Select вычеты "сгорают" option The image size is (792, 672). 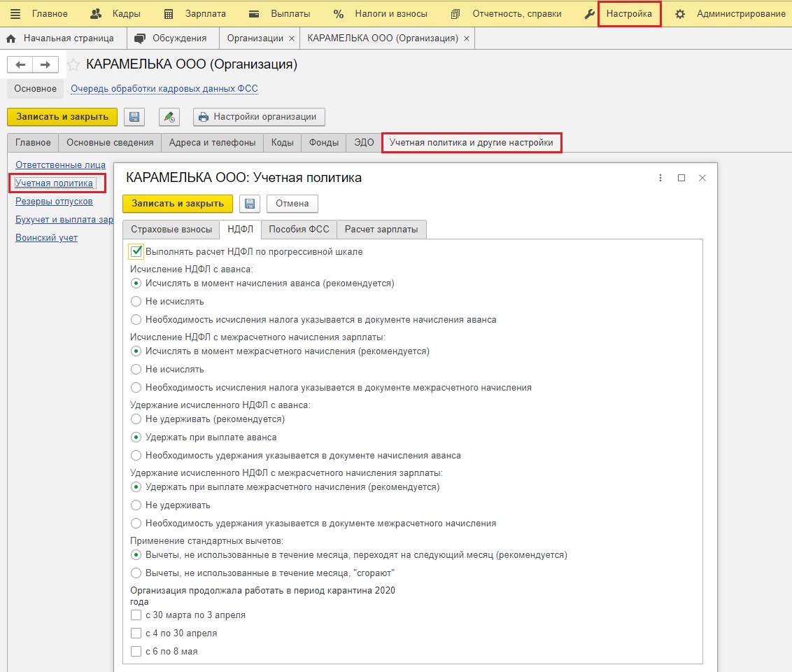[x=136, y=573]
